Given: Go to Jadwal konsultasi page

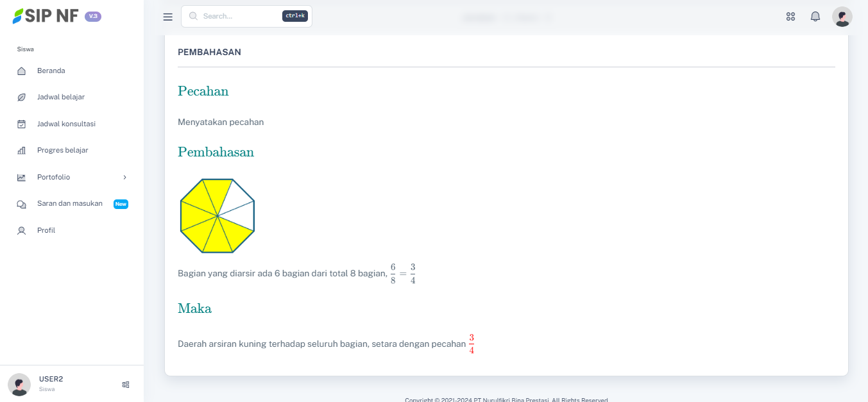Looking at the screenshot, I should 66,124.
